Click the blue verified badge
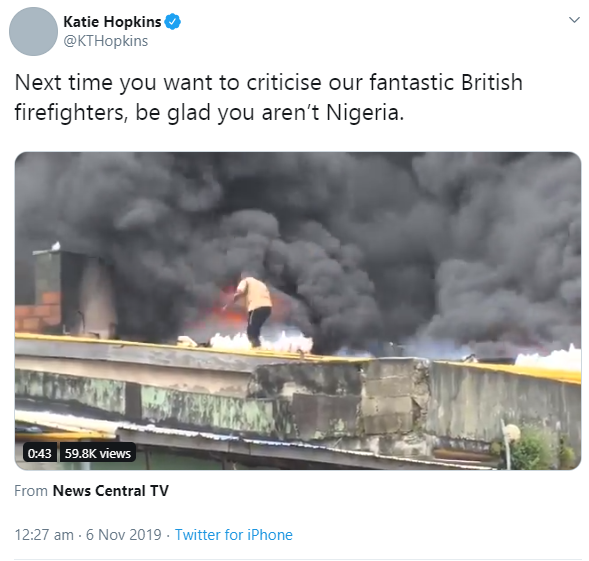589x561 pixels. pyautogui.click(x=173, y=22)
